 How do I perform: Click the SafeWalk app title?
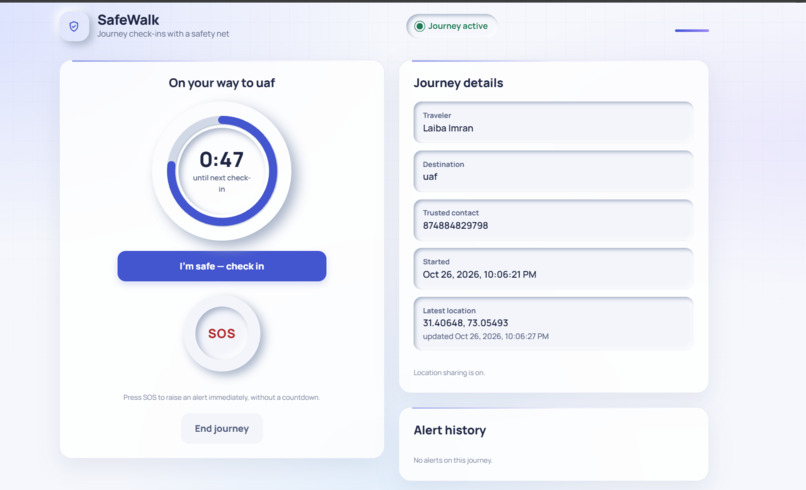pyautogui.click(x=128, y=20)
